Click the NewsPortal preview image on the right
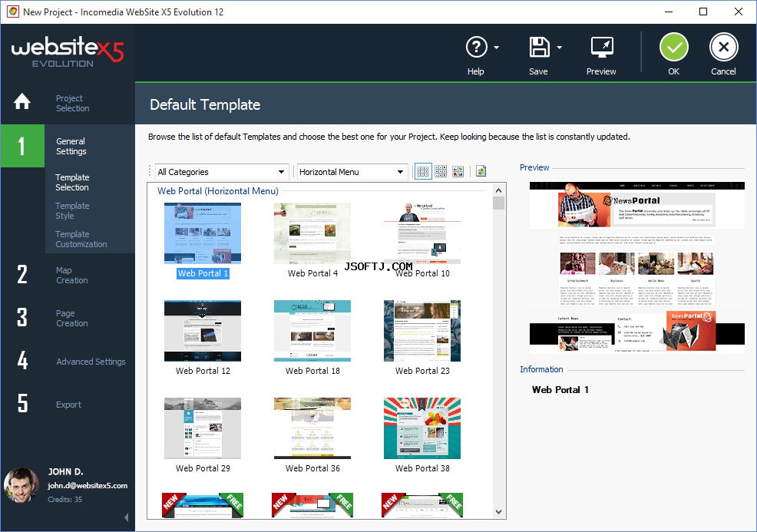Viewport: 757px width, 532px height. tap(636, 267)
